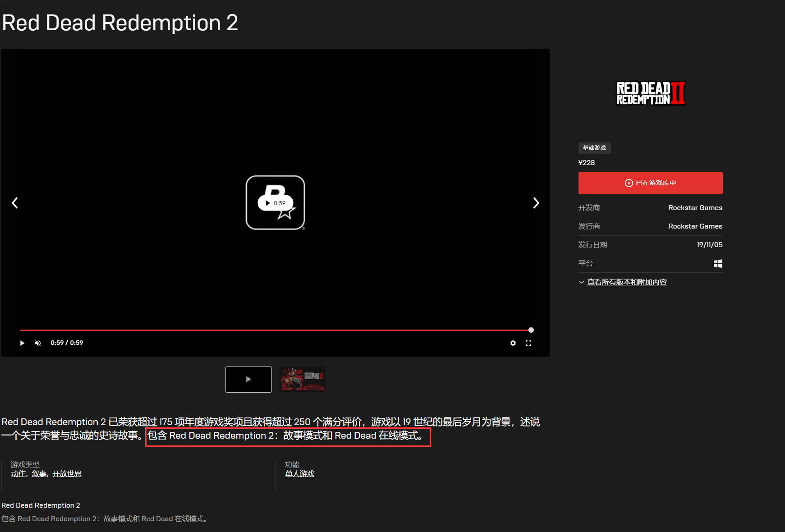The height and width of the screenshot is (532, 785).
Task: Select the video trailer thumbnail
Action: (x=248, y=379)
